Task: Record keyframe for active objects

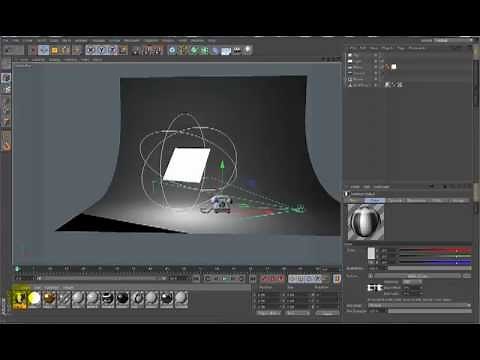Action: point(265,278)
